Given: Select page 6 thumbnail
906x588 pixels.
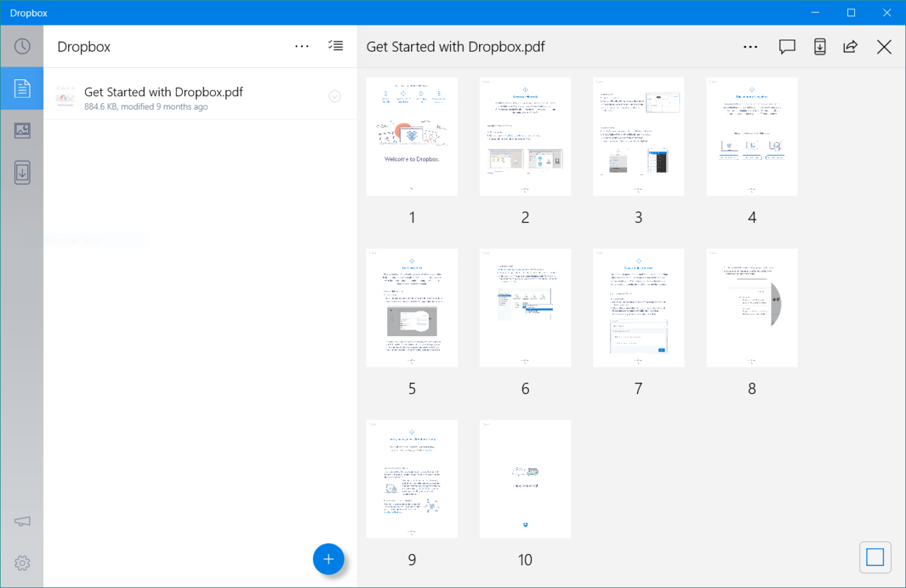Looking at the screenshot, I should [x=525, y=308].
